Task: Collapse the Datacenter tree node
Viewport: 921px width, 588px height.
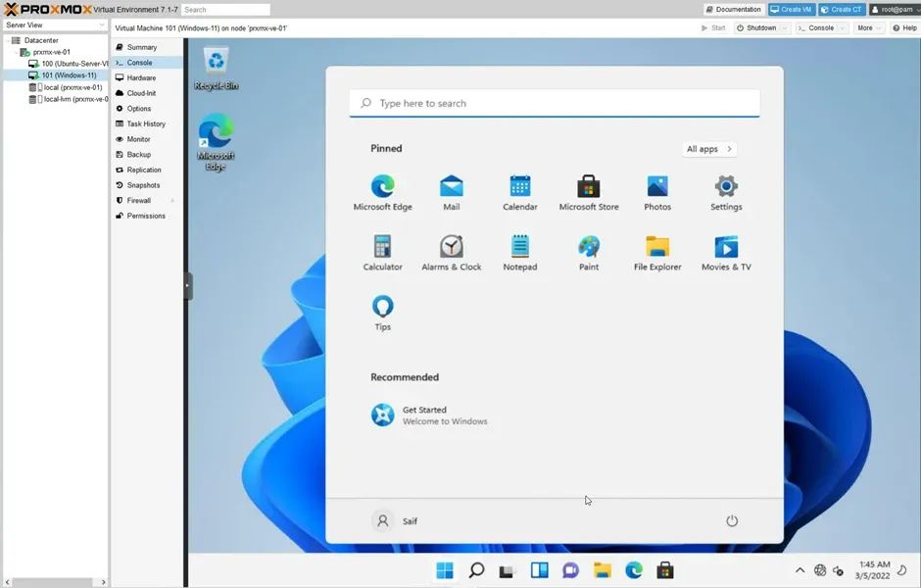Action: tap(6, 40)
